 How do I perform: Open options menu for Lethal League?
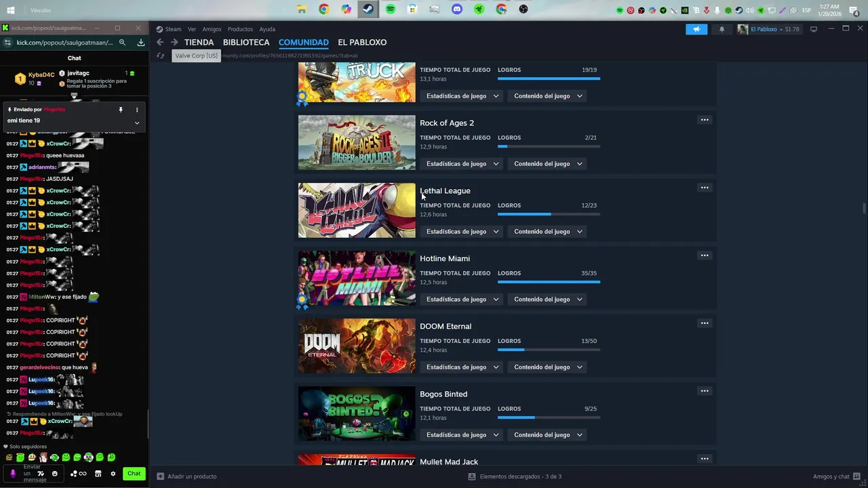pyautogui.click(x=705, y=188)
